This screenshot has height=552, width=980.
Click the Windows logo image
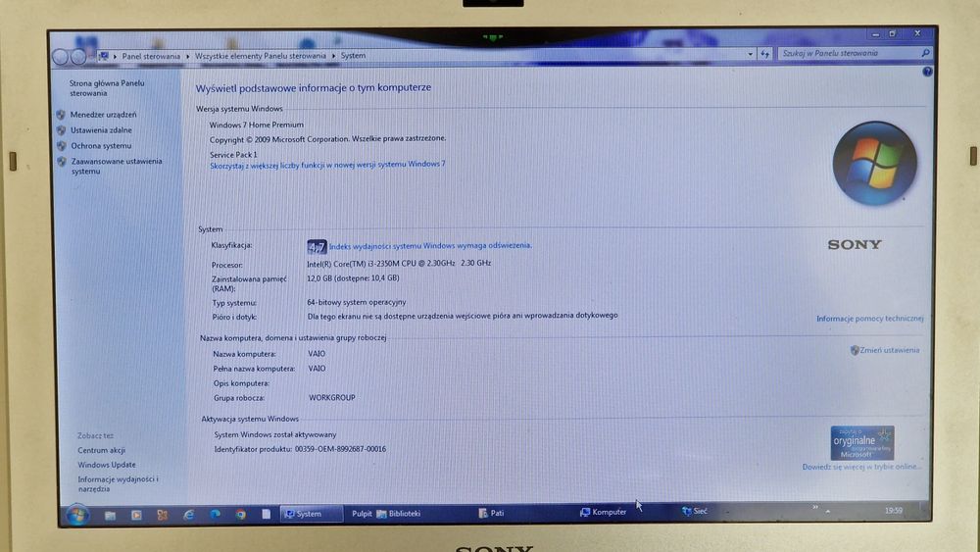(874, 163)
